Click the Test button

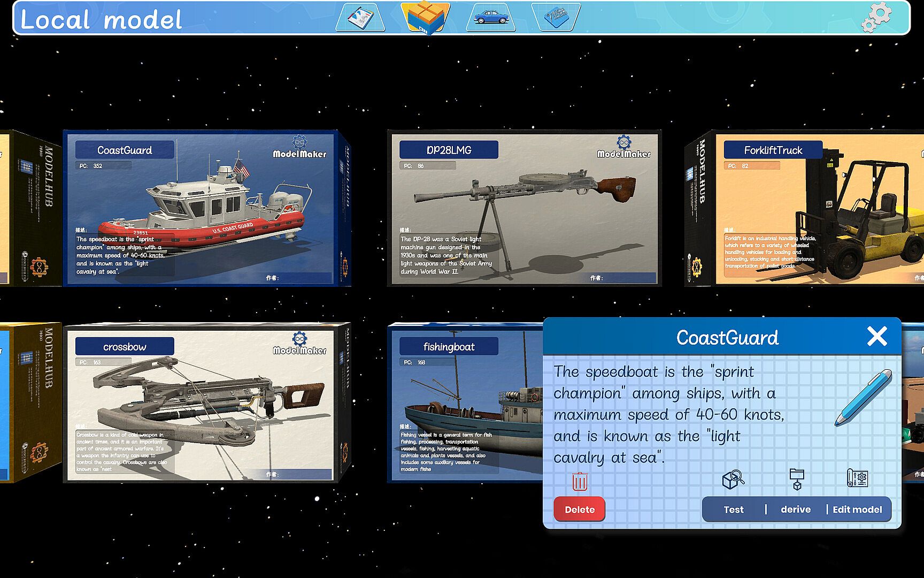click(x=734, y=509)
